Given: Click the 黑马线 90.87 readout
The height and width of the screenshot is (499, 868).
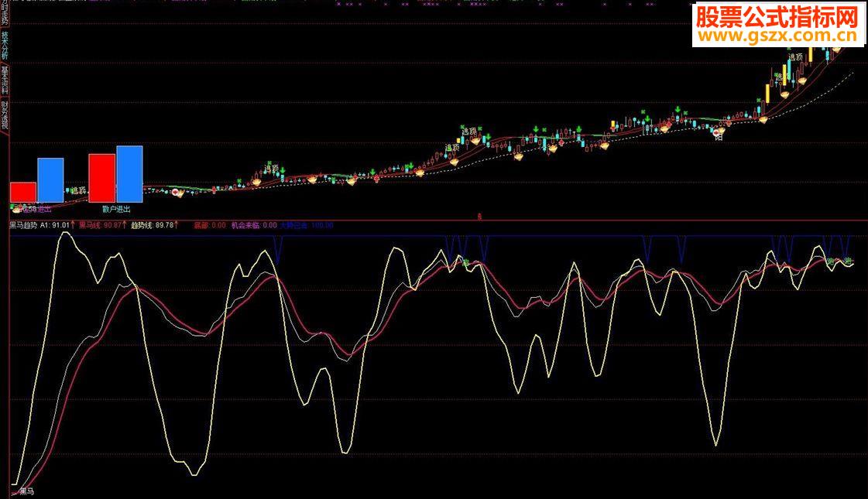Looking at the screenshot, I should pos(100,225).
